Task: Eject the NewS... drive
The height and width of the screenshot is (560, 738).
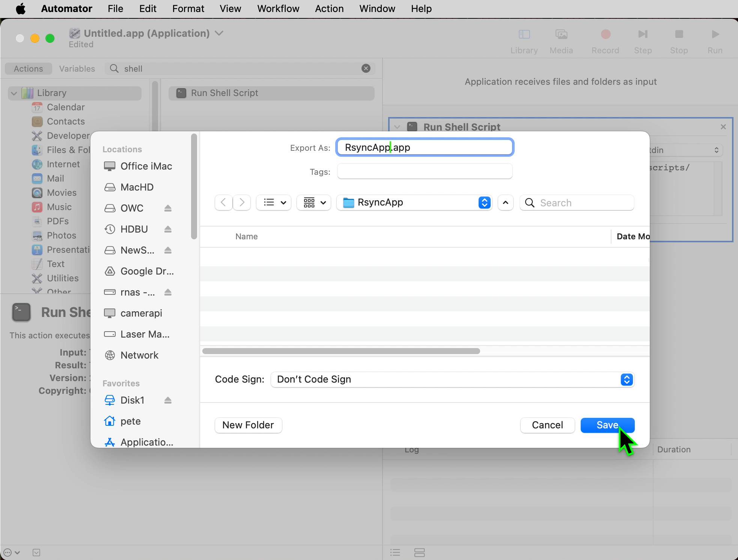Action: click(x=168, y=250)
